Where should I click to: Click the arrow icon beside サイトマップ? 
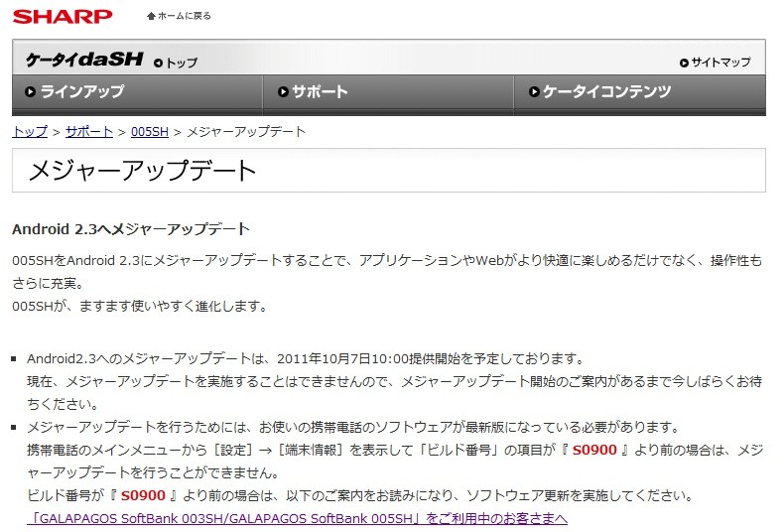click(684, 63)
